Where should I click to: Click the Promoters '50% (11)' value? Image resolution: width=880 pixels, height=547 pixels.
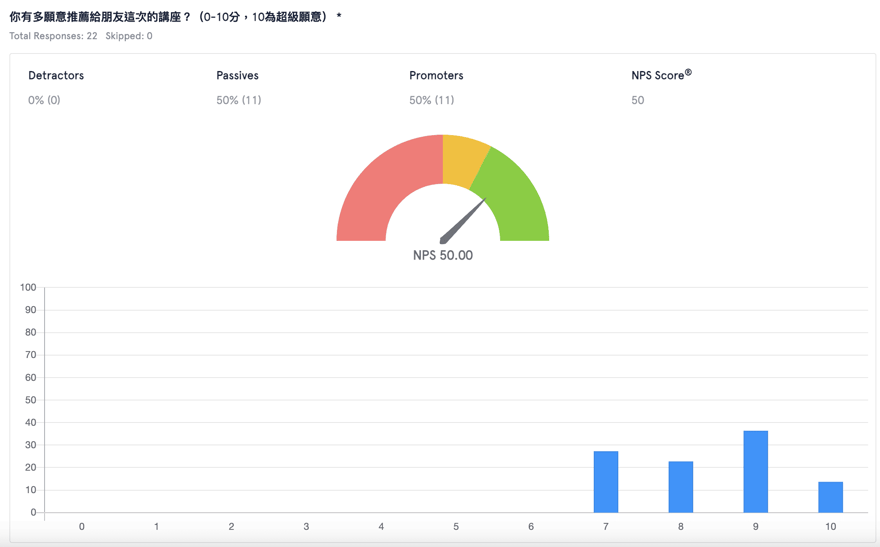pyautogui.click(x=432, y=100)
